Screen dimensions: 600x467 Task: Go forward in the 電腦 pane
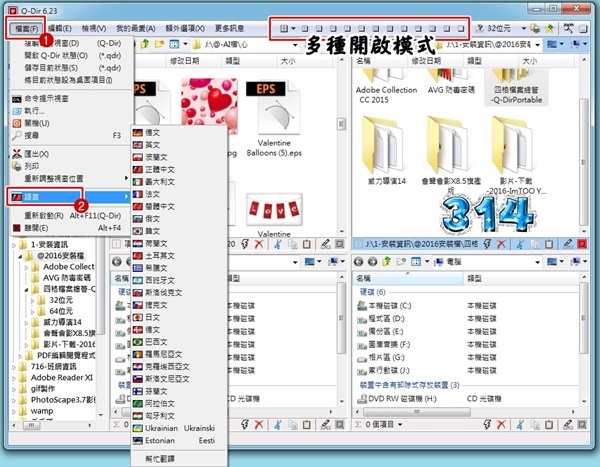pyautogui.click(x=372, y=262)
